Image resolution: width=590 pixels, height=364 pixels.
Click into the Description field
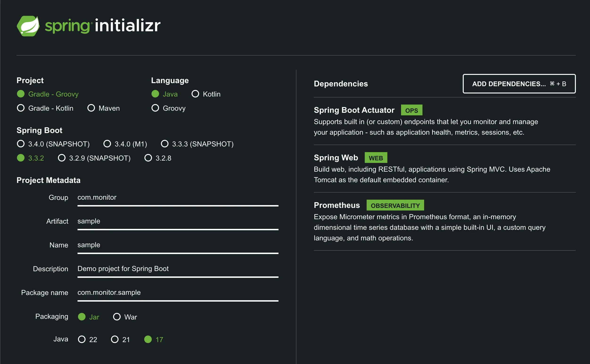coord(178,269)
